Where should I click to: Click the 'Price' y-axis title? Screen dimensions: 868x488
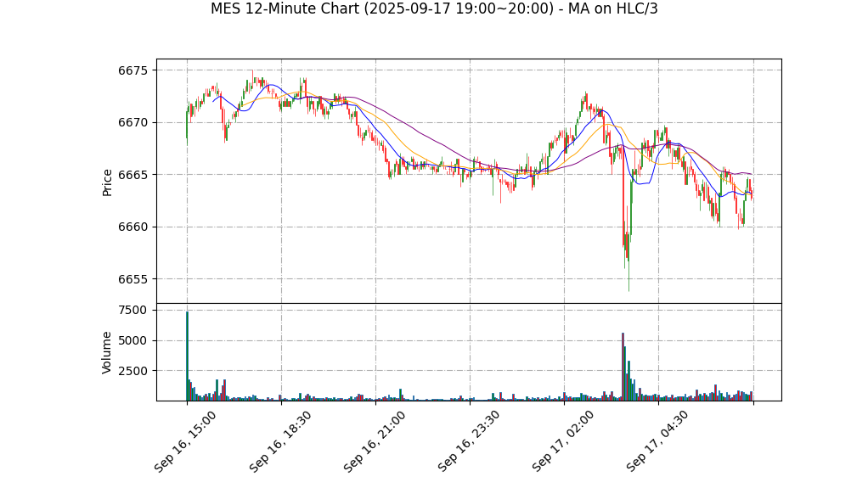107,182
